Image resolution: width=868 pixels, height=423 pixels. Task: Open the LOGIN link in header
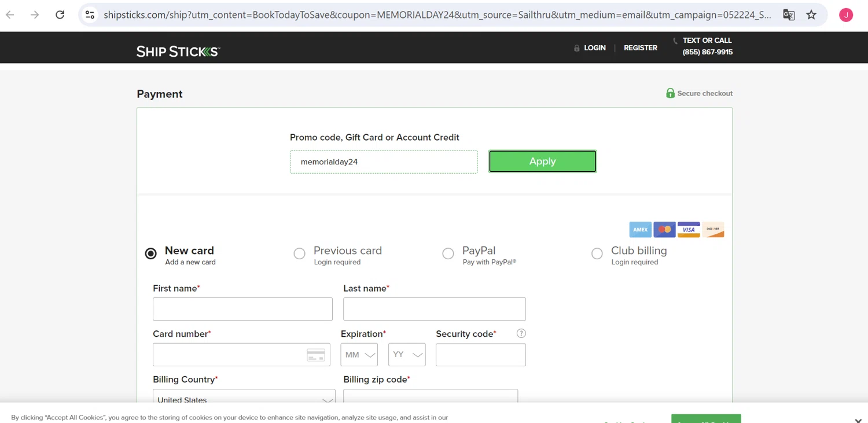[594, 48]
